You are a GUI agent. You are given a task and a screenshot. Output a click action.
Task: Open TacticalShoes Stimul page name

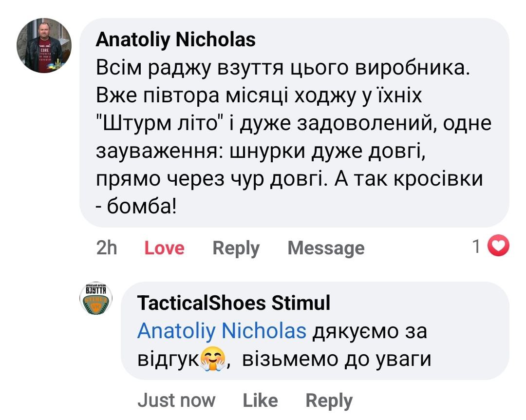click(234, 303)
